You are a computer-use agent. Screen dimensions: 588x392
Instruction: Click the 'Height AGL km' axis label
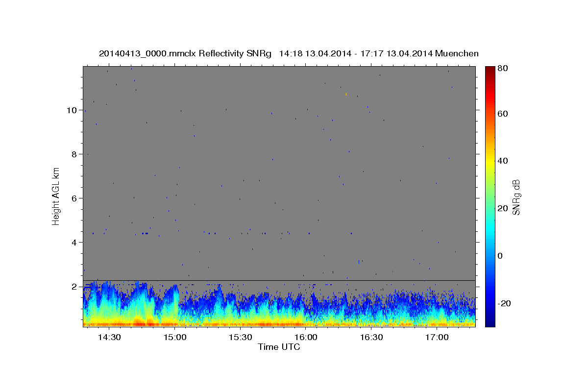pos(56,196)
